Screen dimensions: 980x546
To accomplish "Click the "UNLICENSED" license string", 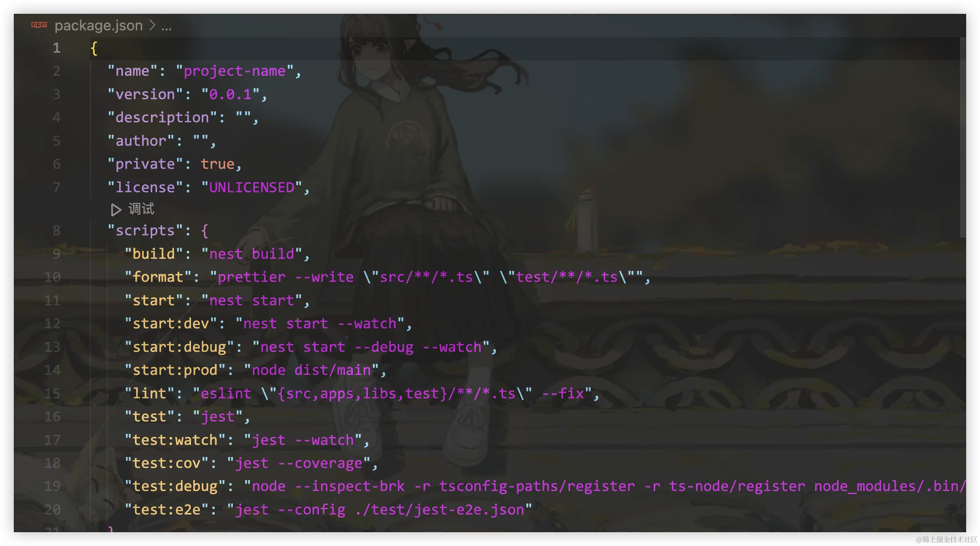I will 252,188.
